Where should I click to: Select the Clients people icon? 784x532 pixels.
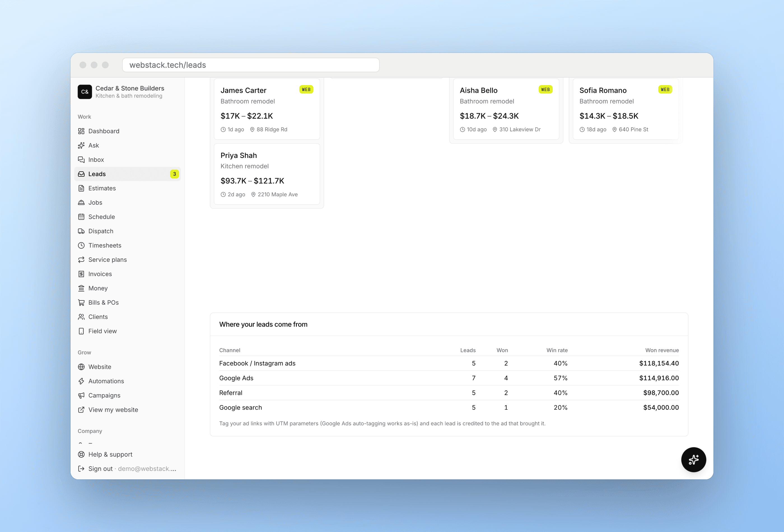(81, 317)
